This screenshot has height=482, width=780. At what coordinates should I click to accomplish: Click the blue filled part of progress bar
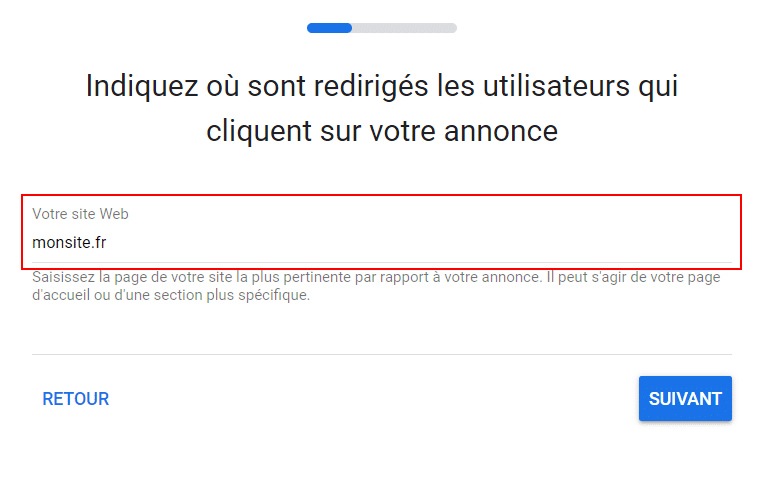pos(329,28)
